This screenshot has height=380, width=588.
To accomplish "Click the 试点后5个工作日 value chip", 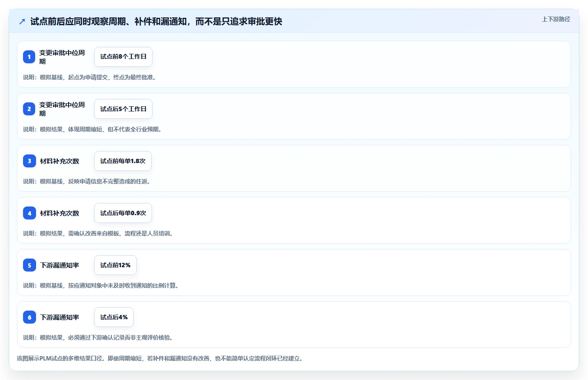I will 123,109.
